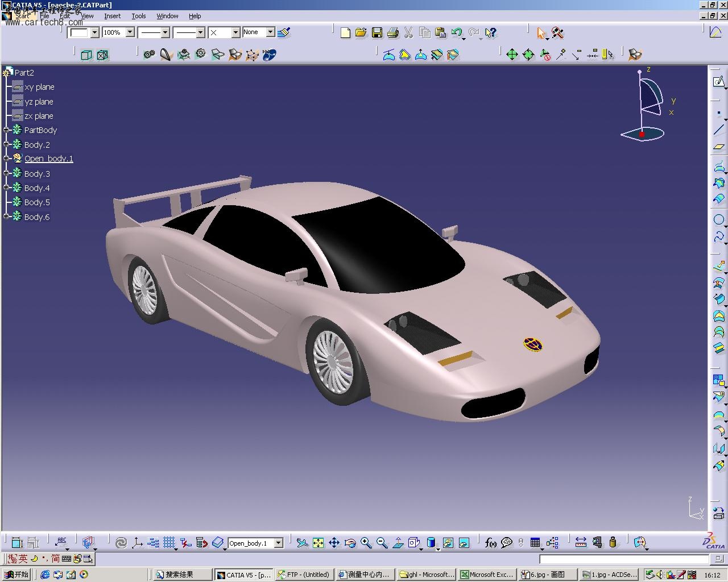Image resolution: width=728 pixels, height=582 pixels.
Task: Click the Open file folder icon
Action: (361, 33)
